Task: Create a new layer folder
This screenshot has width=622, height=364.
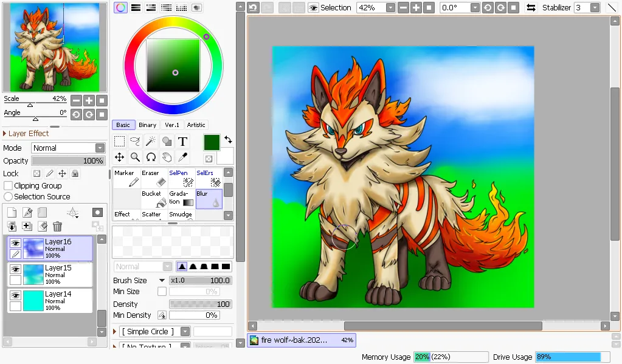Action: [43, 213]
